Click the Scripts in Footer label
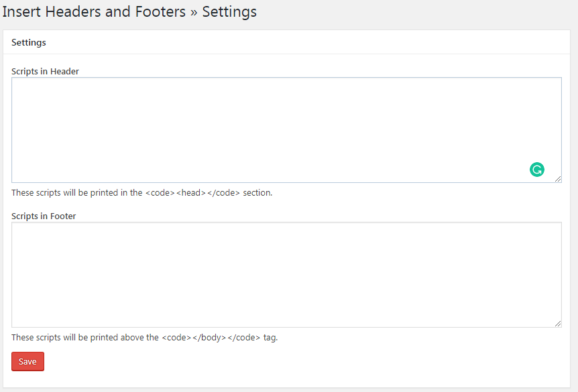The image size is (578, 392). [x=44, y=216]
